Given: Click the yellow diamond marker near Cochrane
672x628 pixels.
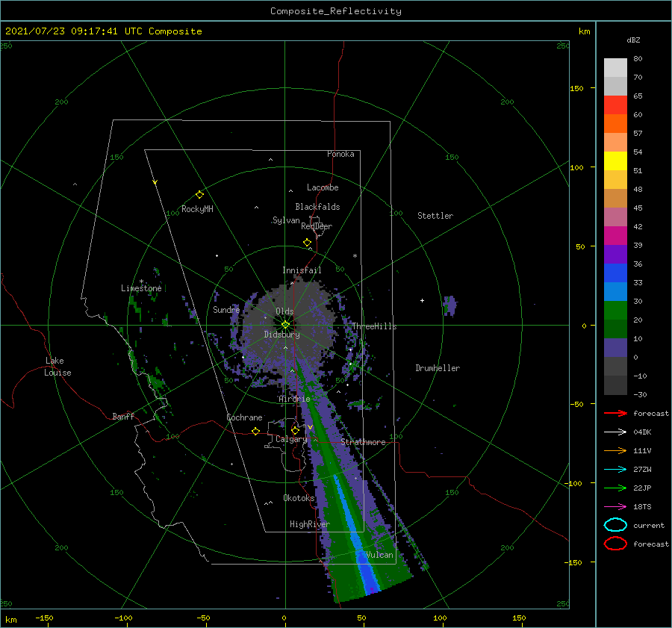Looking at the screenshot, I should (256, 432).
